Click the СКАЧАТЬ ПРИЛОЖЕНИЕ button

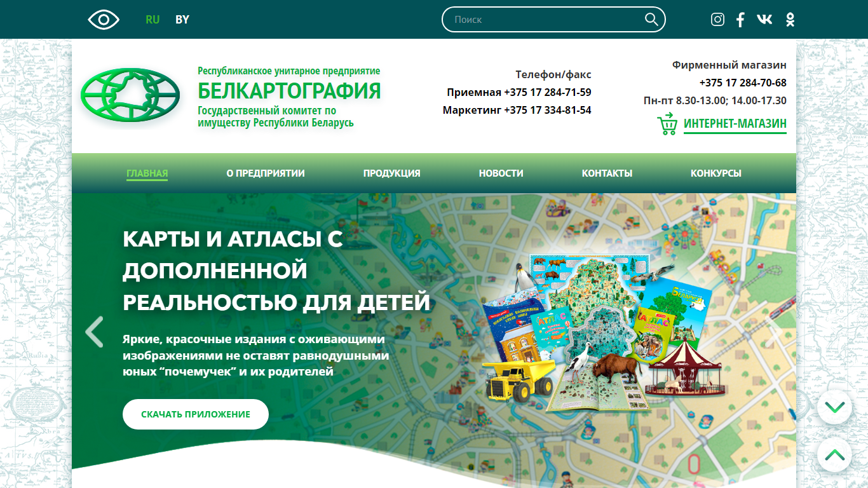pos(196,414)
